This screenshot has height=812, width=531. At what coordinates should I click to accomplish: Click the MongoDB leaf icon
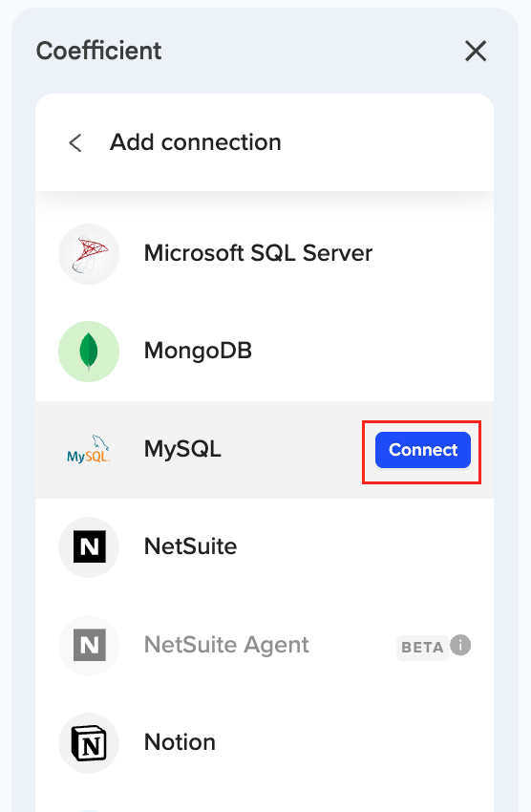(x=89, y=352)
